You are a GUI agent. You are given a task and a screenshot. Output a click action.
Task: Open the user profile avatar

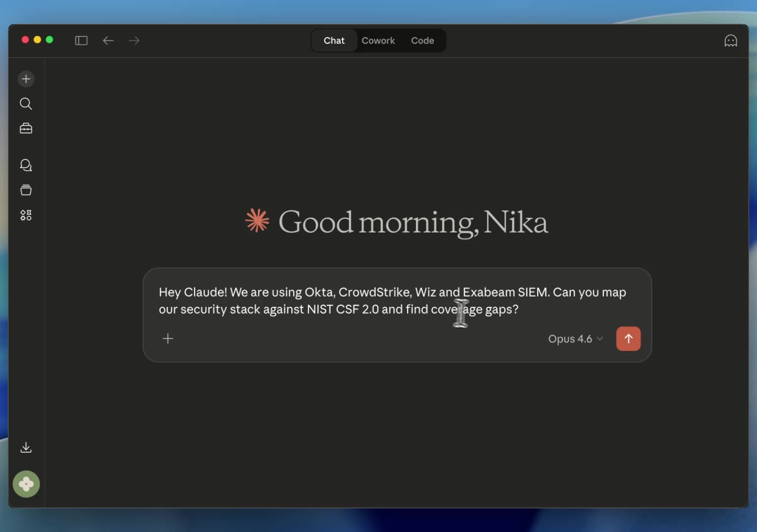[26, 484]
